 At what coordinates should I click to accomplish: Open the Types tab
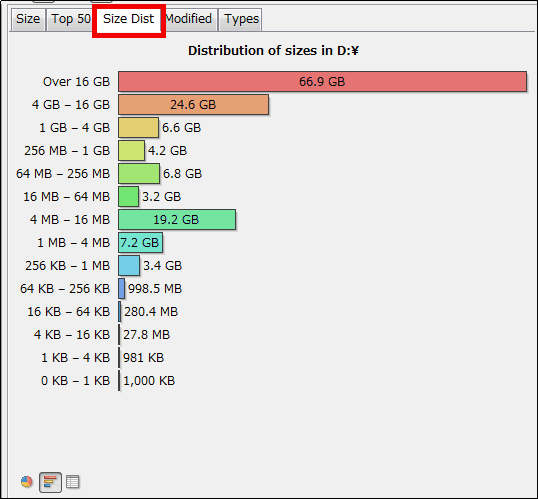point(241,19)
